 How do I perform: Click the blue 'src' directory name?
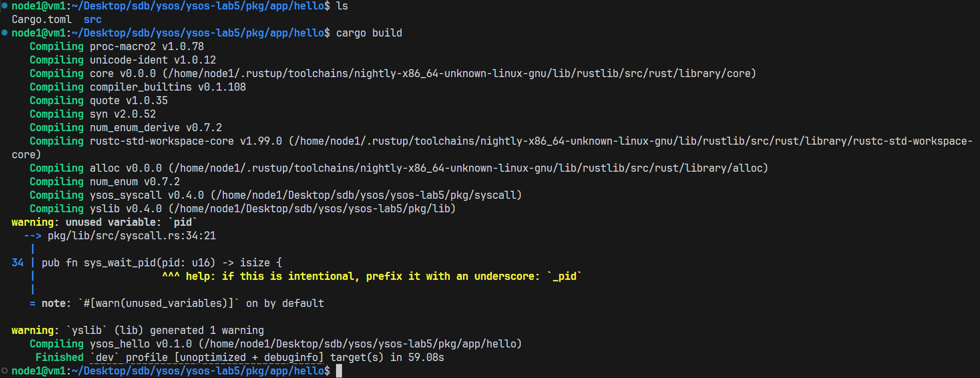[93, 20]
